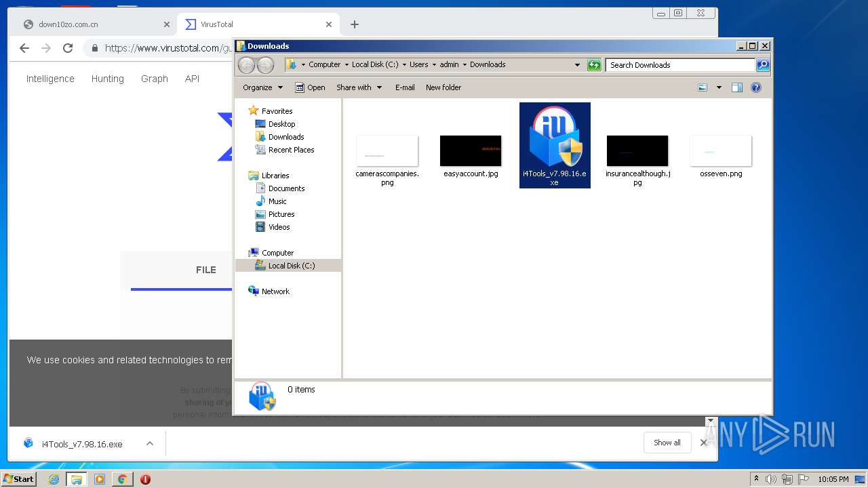Select insurancealthough.jpg thumbnail
This screenshot has height=488, width=868.
click(637, 150)
